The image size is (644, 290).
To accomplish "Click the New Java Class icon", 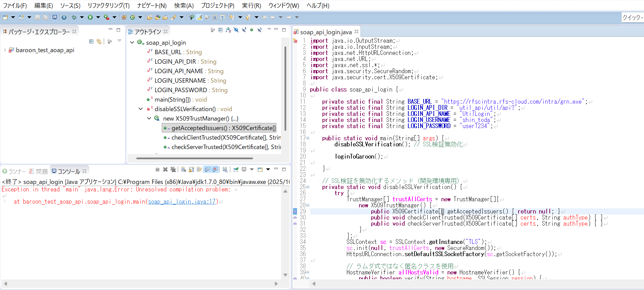I will click(133, 17).
